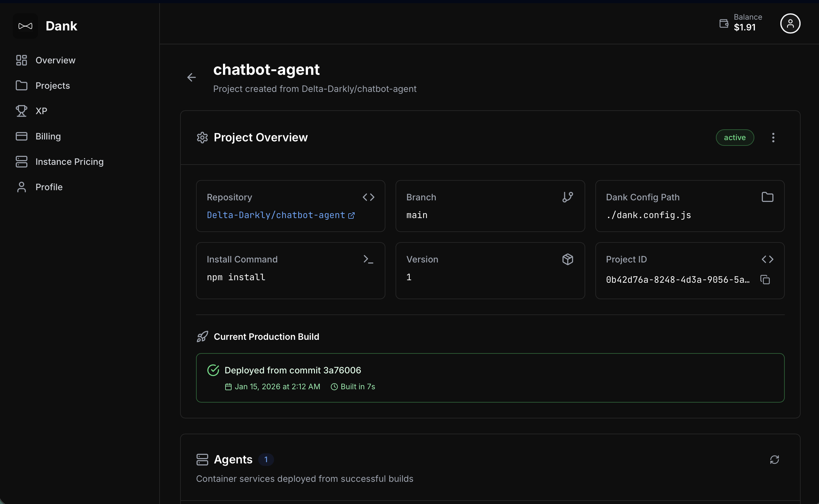Navigate to Instance Pricing
The image size is (819, 504).
pyautogui.click(x=69, y=162)
